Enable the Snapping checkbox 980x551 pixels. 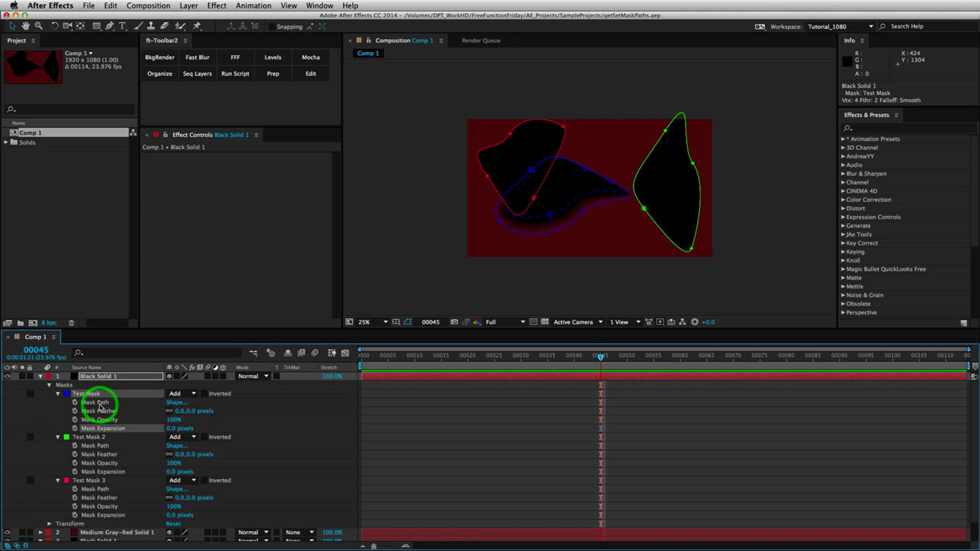tap(272, 27)
